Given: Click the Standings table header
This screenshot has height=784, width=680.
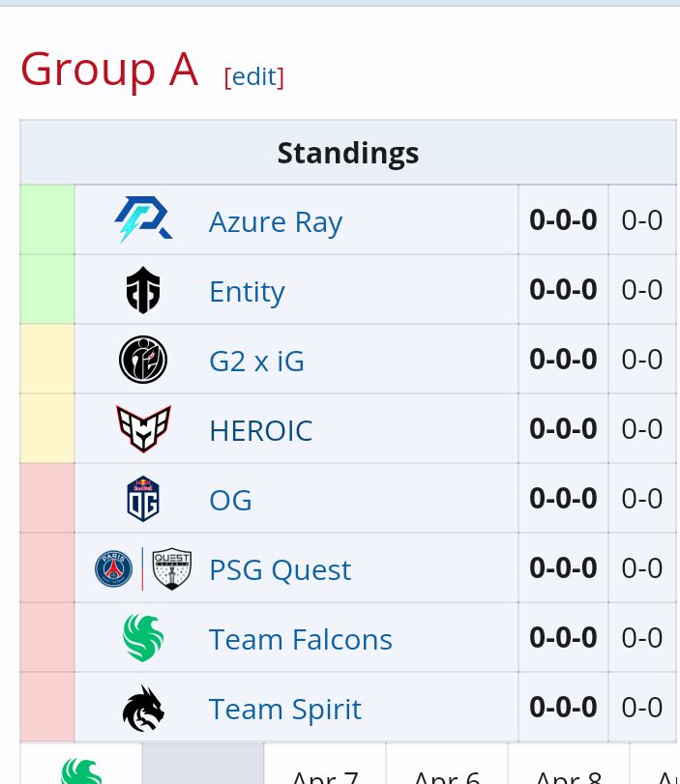Looking at the screenshot, I should [x=347, y=153].
